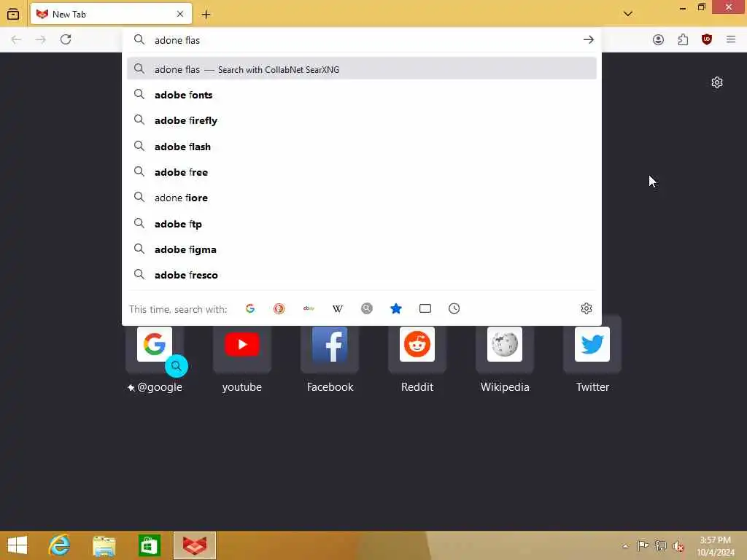Search this time with Wikipedia
Screen dimensions: 747x560
coord(338,308)
